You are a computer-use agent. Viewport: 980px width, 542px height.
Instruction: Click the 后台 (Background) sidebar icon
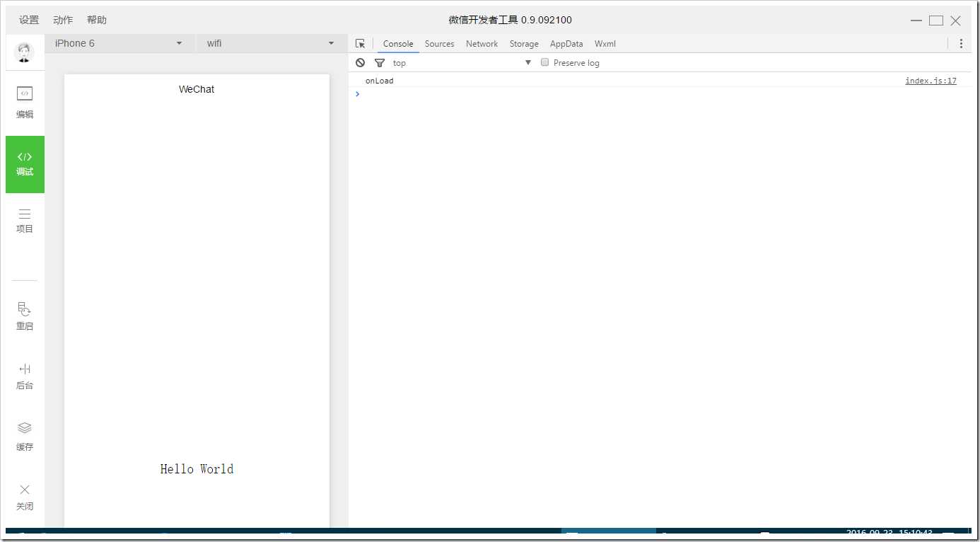(25, 376)
